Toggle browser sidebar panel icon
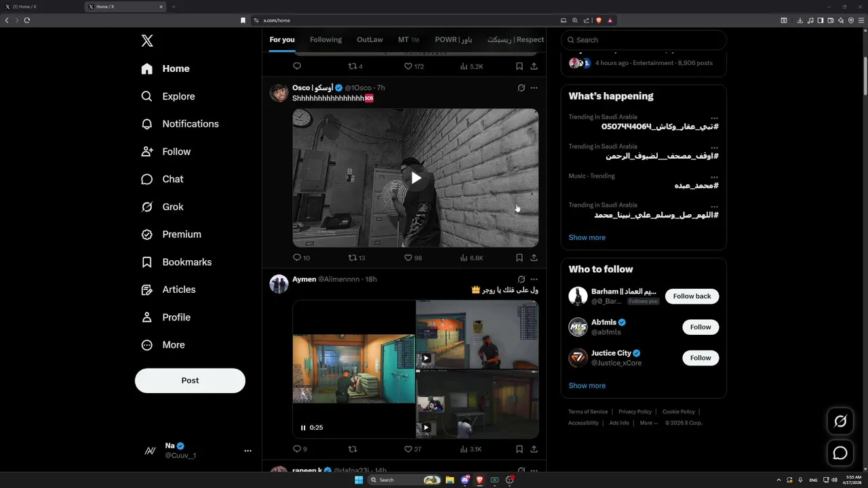Viewport: 868px width, 488px height. click(821, 20)
